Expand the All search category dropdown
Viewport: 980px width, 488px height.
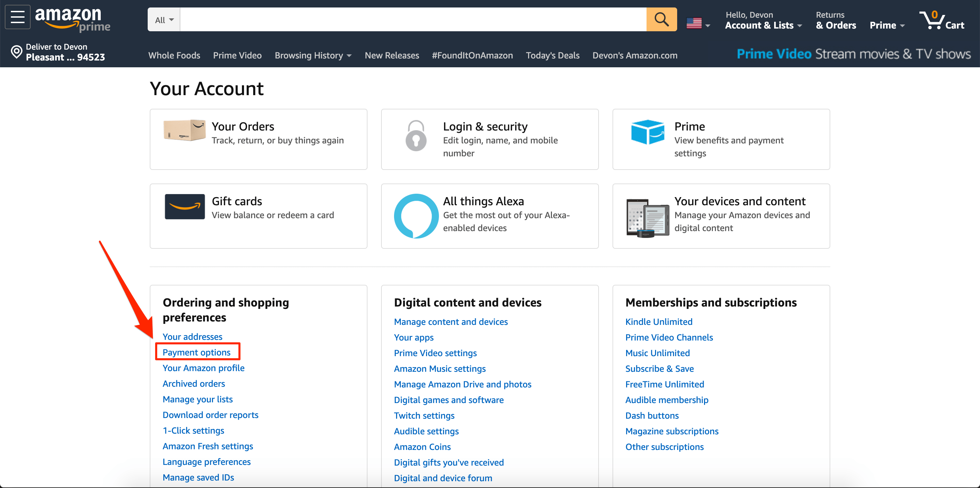164,20
